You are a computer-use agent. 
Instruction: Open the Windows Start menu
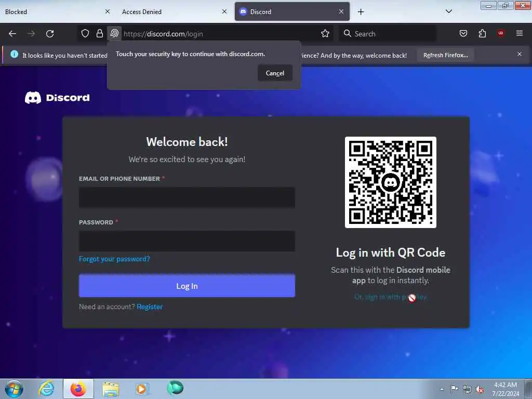14,389
